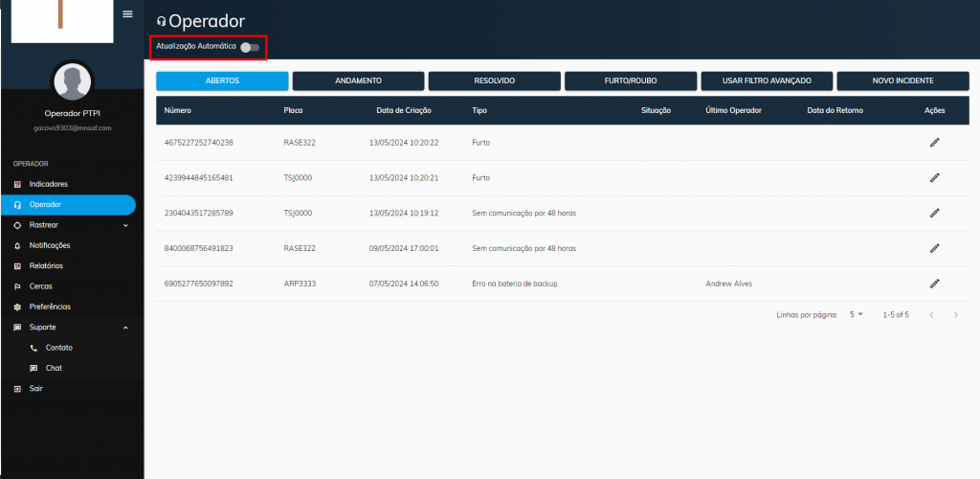Open the Linhas por página dropdown
Screen dimensions: 980x479
[857, 314]
